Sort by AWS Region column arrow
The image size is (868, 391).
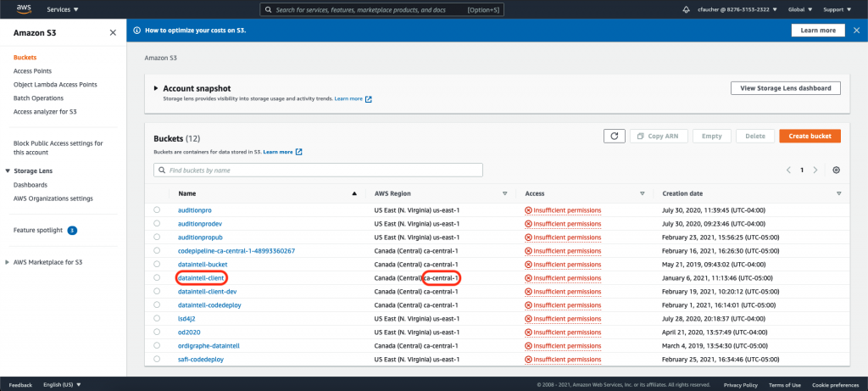[504, 194]
